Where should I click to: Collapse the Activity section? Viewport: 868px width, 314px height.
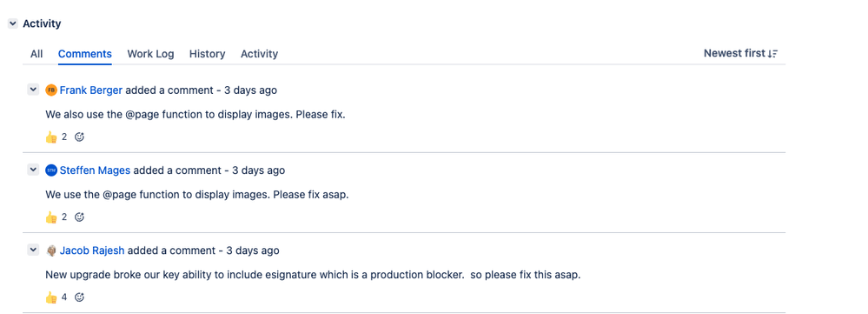[x=13, y=23]
